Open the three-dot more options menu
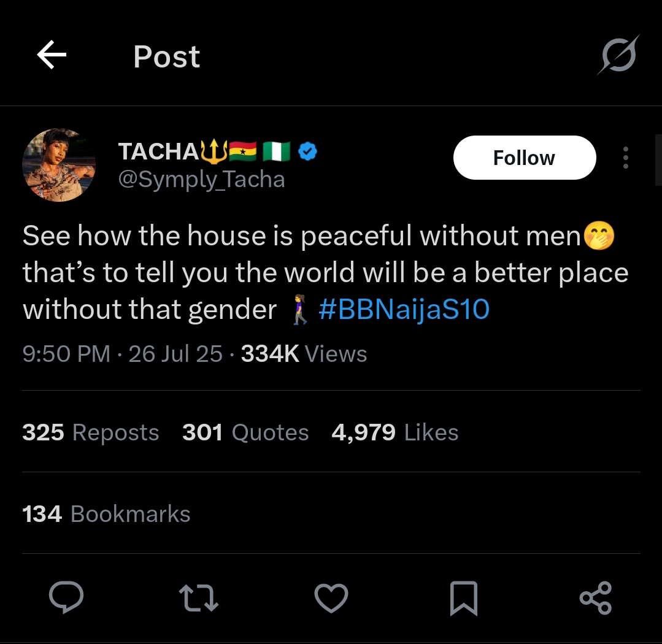The image size is (662, 644). [x=625, y=158]
